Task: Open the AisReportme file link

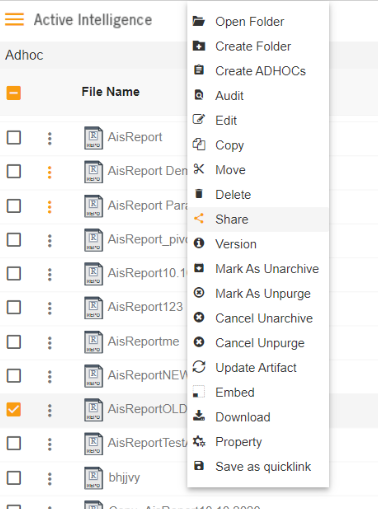Action: 144,341
